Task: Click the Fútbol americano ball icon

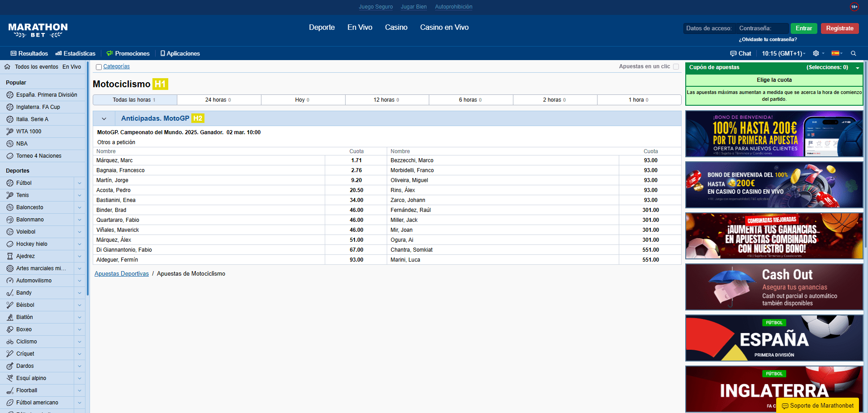Action: 10,403
